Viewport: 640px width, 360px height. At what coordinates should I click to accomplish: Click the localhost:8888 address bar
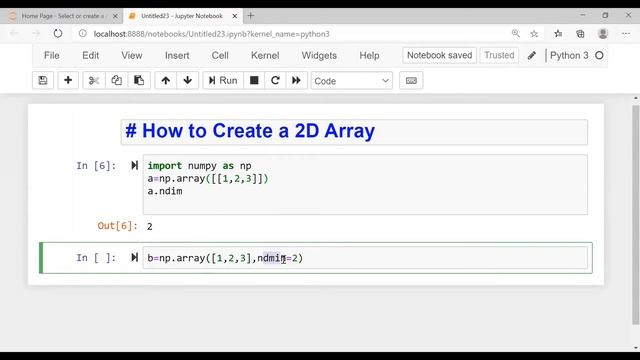click(x=211, y=34)
